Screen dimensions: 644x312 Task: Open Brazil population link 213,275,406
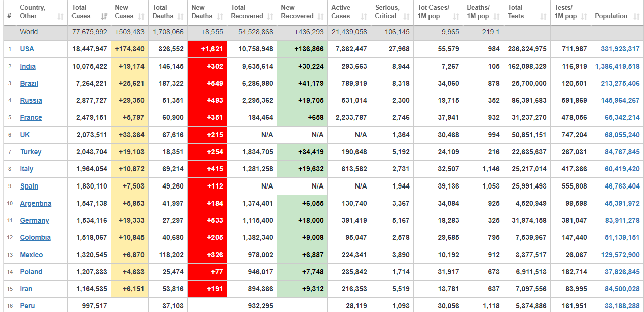tap(620, 83)
